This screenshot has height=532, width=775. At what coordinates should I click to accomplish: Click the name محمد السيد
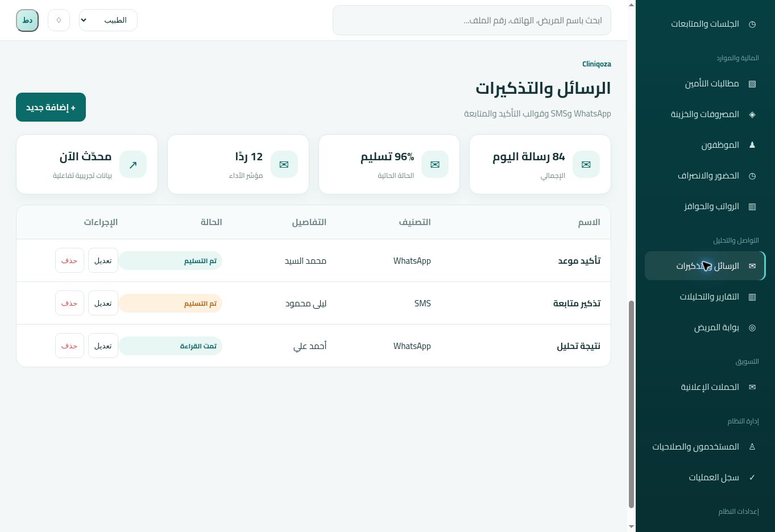coord(305,261)
